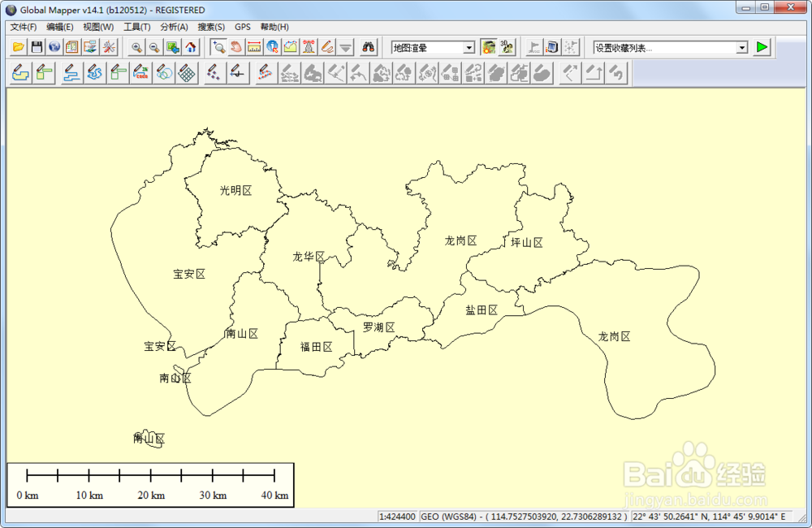This screenshot has height=528, width=812.
Task: Click the create grid digitizer icon
Action: 187,72
